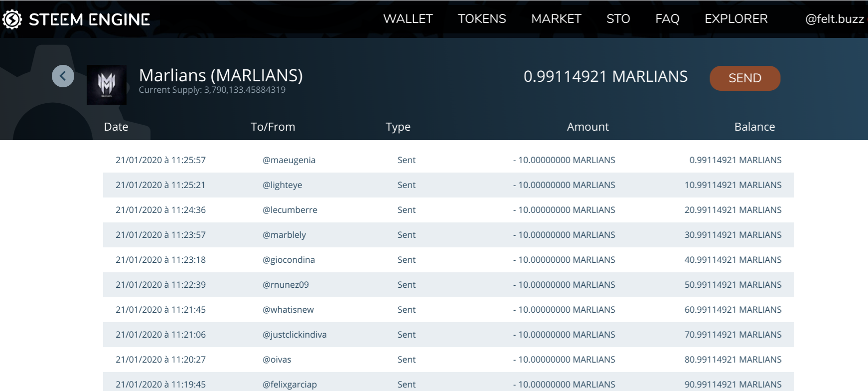This screenshot has width=868, height=391.
Task: Open the FAQ menu item
Action: coord(667,19)
